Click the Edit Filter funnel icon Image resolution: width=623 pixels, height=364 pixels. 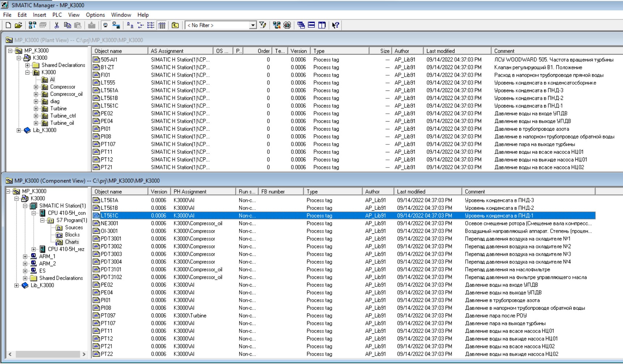click(263, 25)
